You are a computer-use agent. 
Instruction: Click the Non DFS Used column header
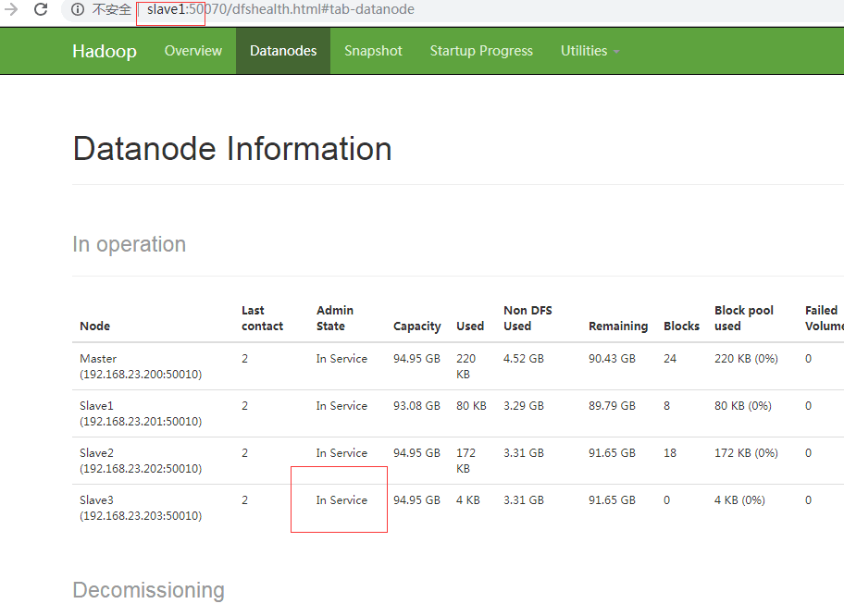pos(527,318)
